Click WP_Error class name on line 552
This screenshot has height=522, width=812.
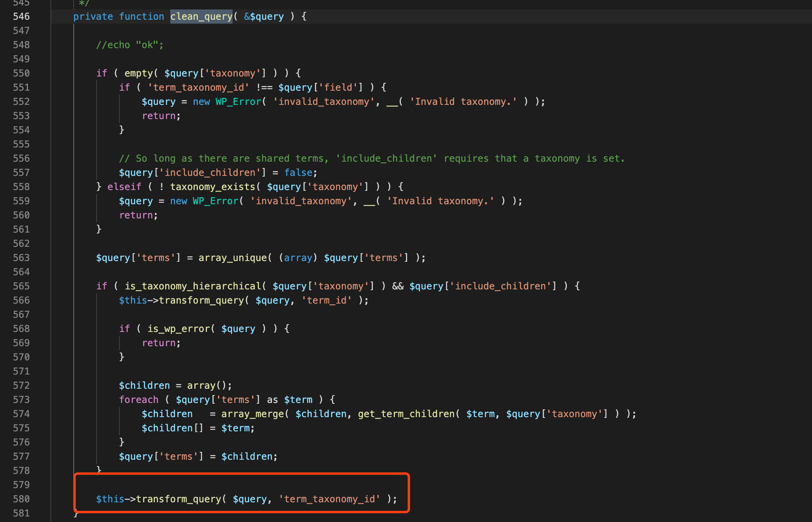(238, 102)
